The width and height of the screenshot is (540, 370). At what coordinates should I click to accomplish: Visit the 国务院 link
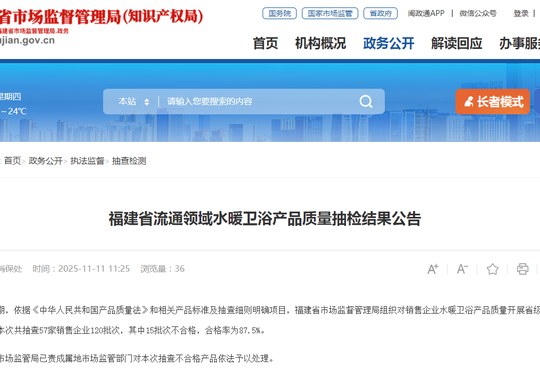click(279, 13)
